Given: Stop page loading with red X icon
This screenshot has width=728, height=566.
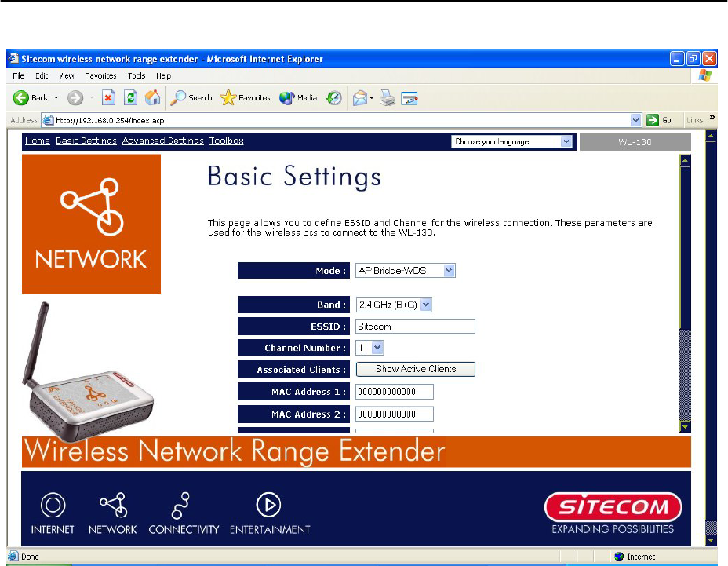Looking at the screenshot, I should (x=108, y=97).
